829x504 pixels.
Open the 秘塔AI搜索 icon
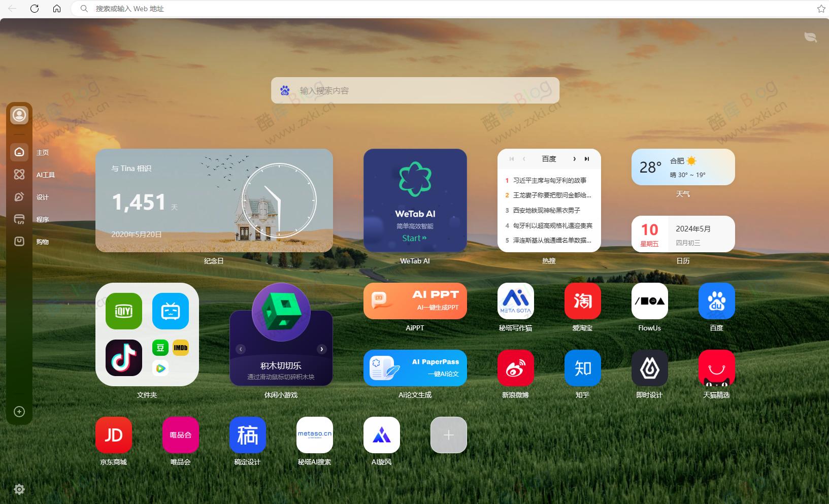pos(314,435)
